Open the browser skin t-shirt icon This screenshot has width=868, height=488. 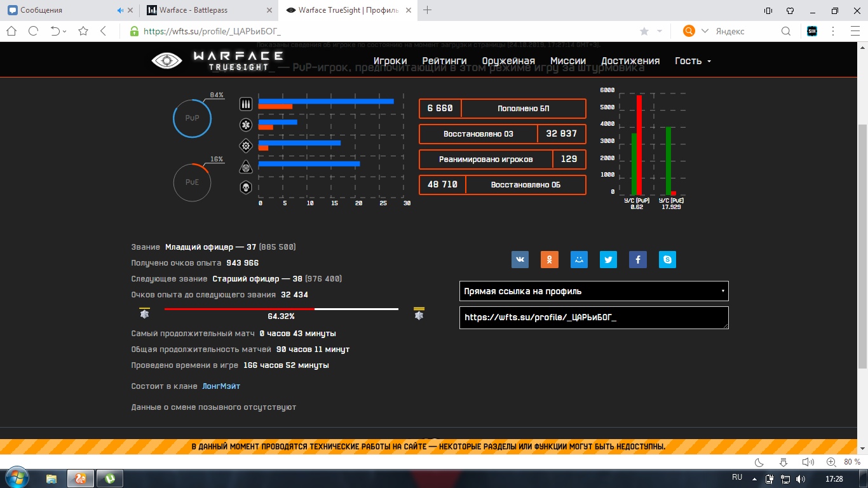tap(790, 10)
